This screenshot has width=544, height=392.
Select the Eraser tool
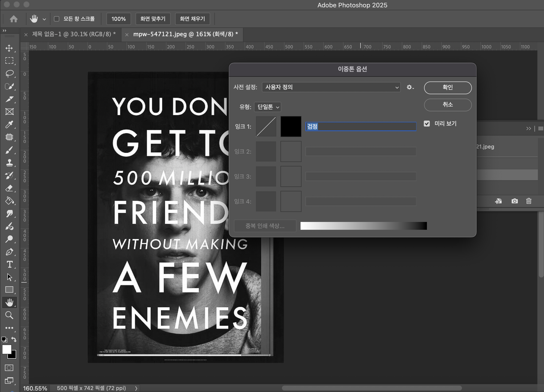(x=9, y=188)
